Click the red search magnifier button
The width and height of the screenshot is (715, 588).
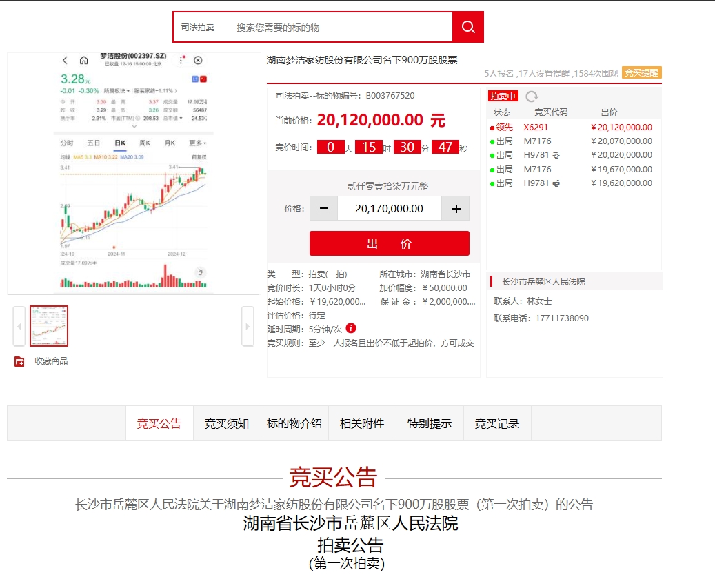[468, 28]
